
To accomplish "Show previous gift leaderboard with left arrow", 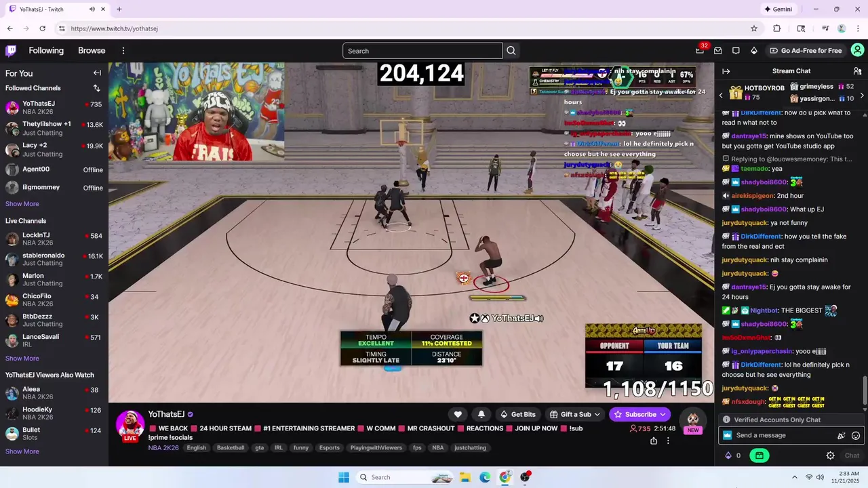I will (721, 96).
